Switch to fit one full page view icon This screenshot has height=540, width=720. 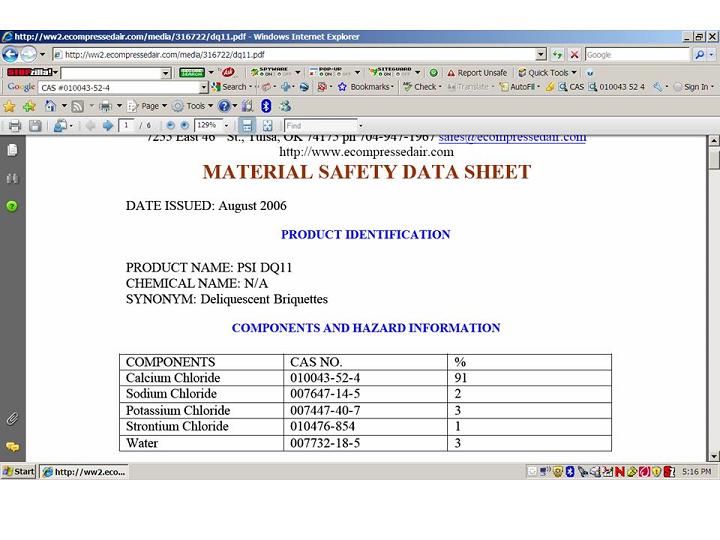coord(268,125)
